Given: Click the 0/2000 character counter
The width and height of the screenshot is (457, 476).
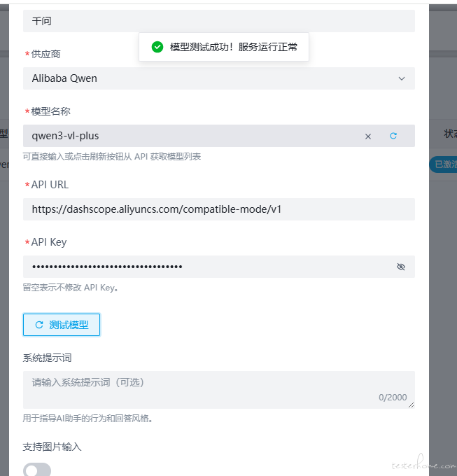Looking at the screenshot, I should coord(392,398).
